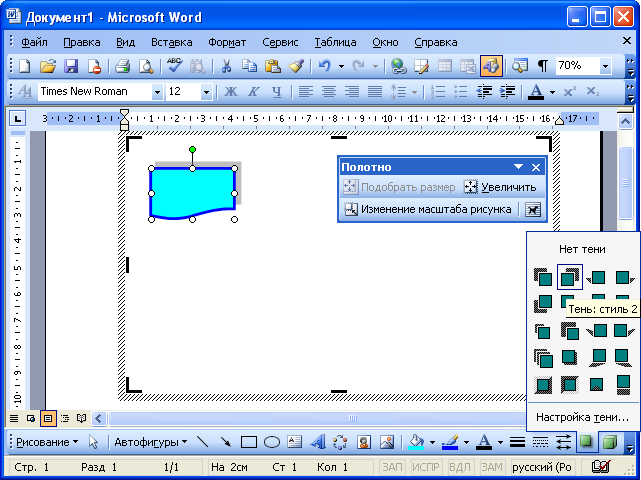Insert table grid icon
This screenshot has height=480, width=641.
click(x=445, y=66)
